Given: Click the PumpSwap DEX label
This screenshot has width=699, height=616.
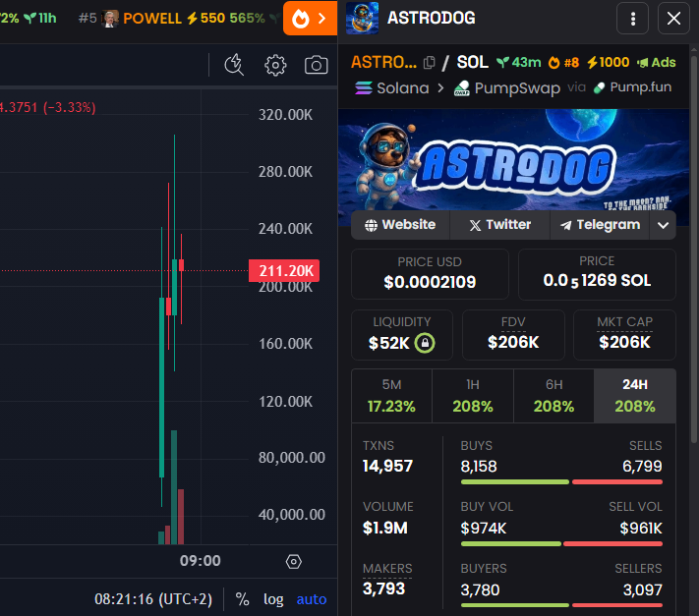Looking at the screenshot, I should click(x=507, y=88).
